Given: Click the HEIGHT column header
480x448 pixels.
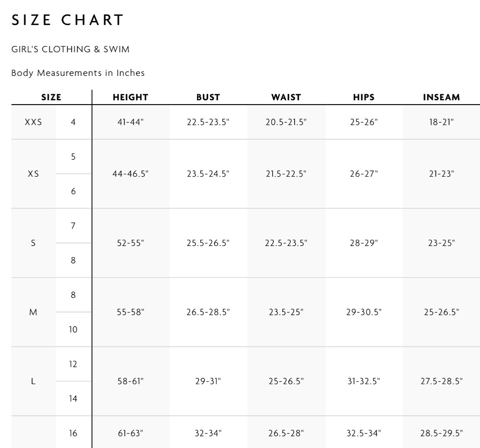Looking at the screenshot, I should (x=130, y=97).
